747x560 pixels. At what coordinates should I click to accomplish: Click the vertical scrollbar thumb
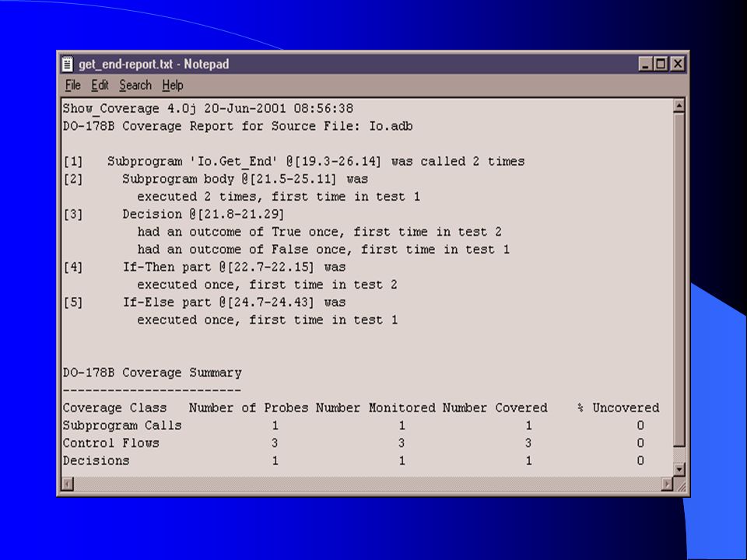pyautogui.click(x=679, y=279)
